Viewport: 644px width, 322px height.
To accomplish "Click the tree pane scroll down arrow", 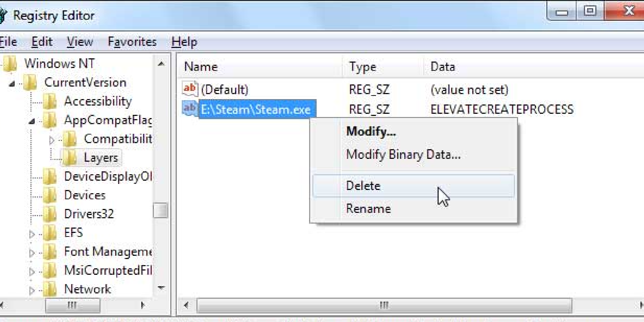I will [x=161, y=288].
